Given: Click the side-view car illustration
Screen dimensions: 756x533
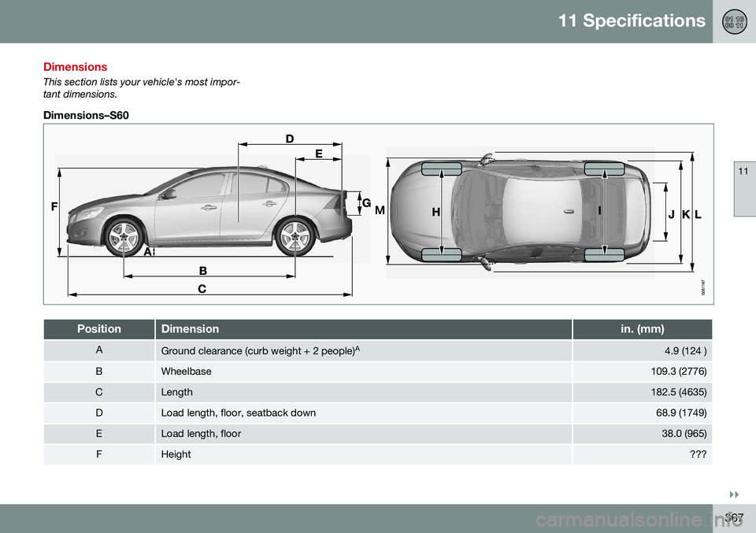Looking at the screenshot, I should [x=213, y=213].
